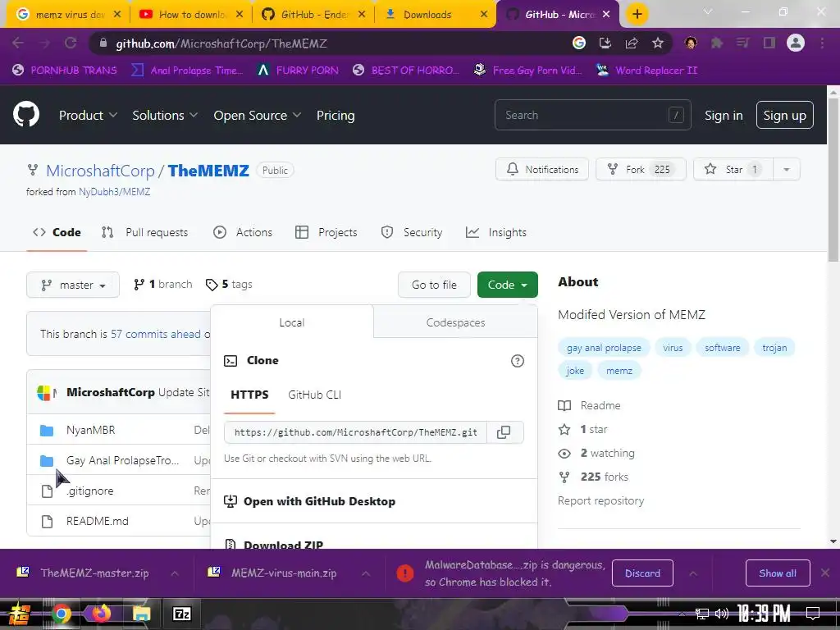The height and width of the screenshot is (630, 840).
Task: Click the Sign up button
Action: [784, 115]
